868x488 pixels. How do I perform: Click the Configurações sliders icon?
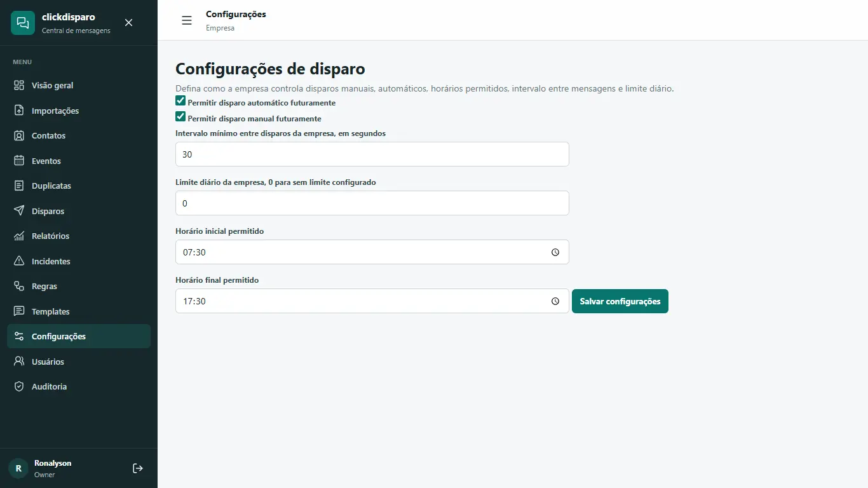[x=19, y=336]
